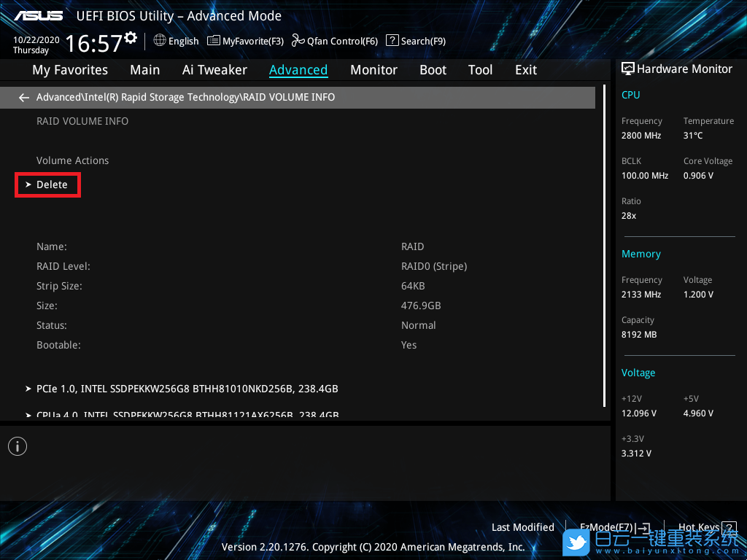Go to the Ai Tweaker tab

214,70
